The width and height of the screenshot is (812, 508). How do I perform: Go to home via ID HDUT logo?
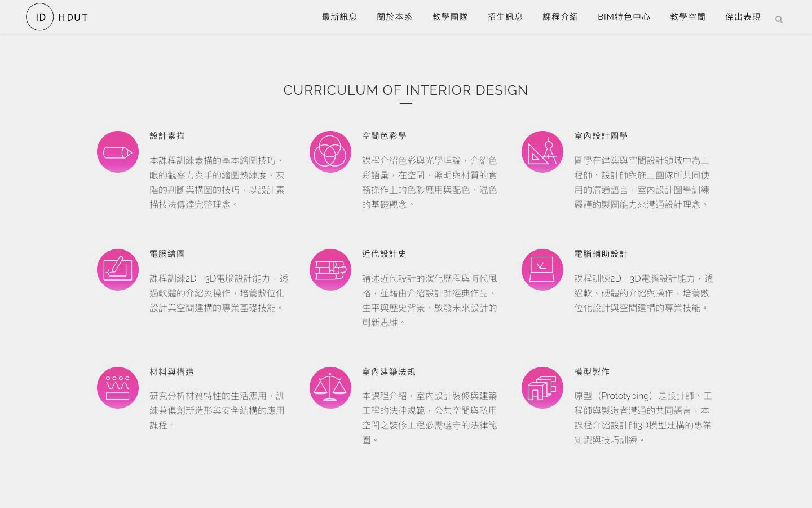pos(57,17)
